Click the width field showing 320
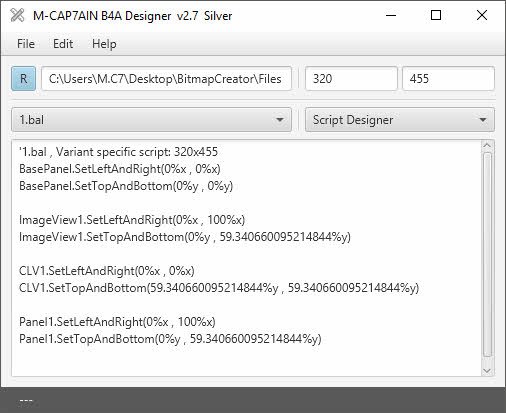 tap(351, 79)
